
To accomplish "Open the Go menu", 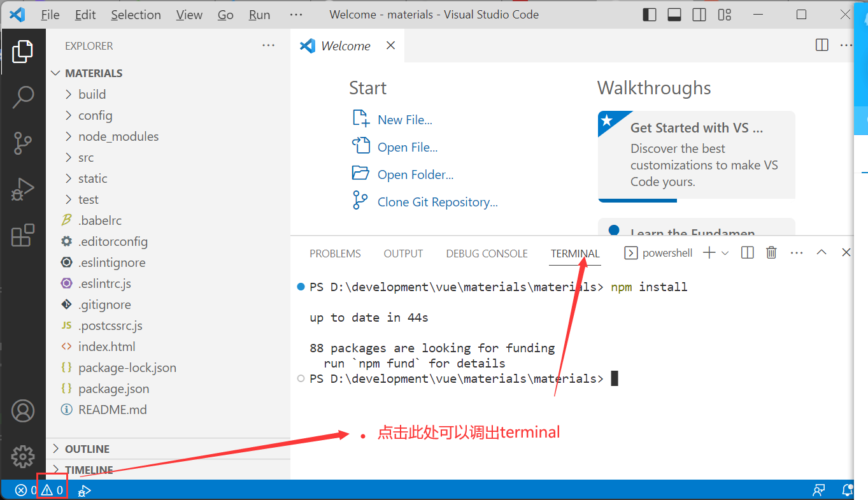I will tap(225, 15).
